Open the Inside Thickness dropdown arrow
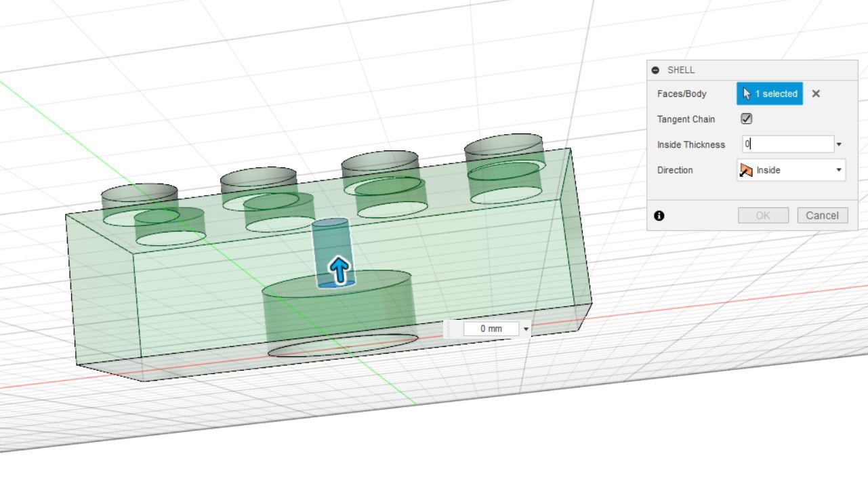The image size is (868, 477). 840,144
